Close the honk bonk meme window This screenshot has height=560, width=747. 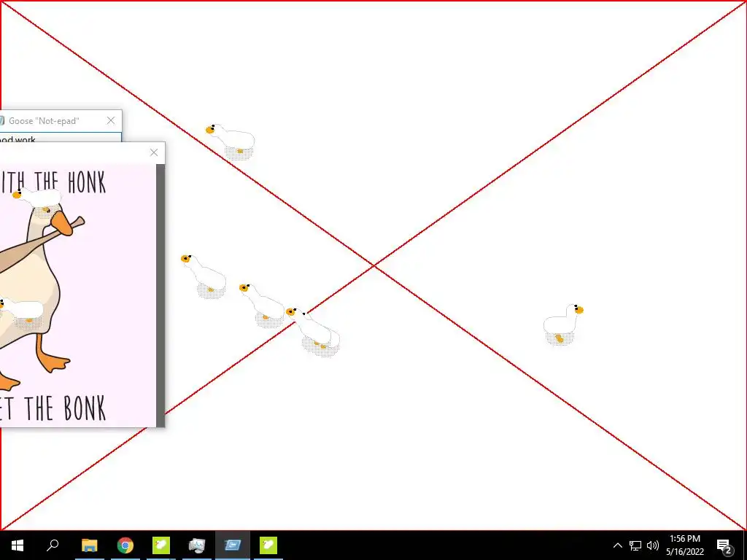coord(153,152)
